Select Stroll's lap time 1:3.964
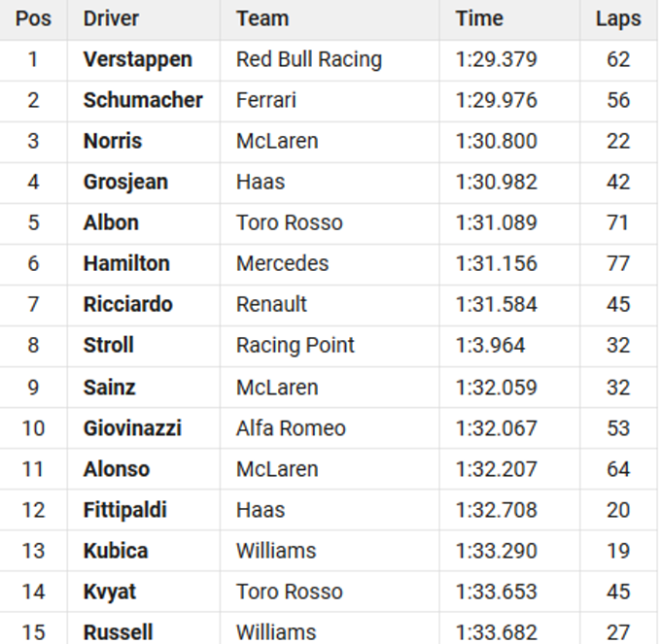Image resolution: width=661 pixels, height=644 pixels. tap(490, 345)
